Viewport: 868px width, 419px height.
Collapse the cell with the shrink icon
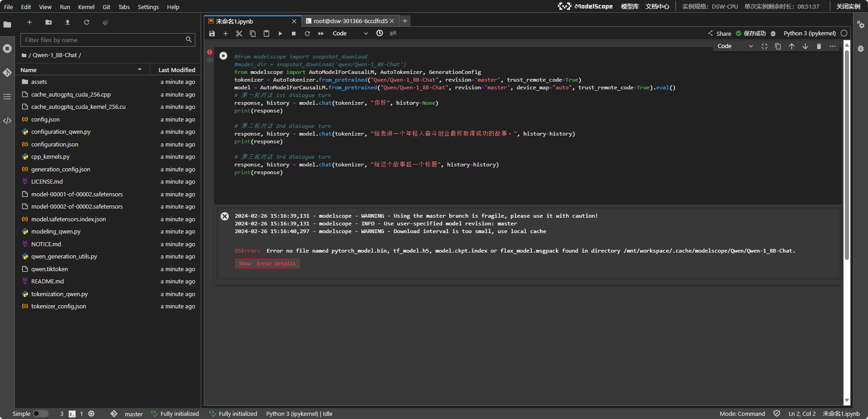coord(764,46)
